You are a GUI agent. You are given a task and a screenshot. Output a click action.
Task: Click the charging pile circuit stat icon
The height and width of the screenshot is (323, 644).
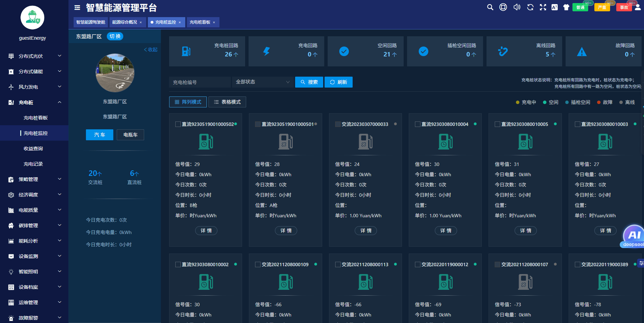tap(186, 51)
